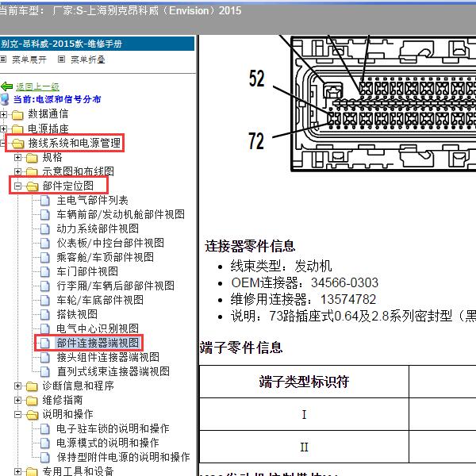Click the 电源模式的说明和操作 document icon
Viewport: 476px width, 476px height.
(45, 443)
